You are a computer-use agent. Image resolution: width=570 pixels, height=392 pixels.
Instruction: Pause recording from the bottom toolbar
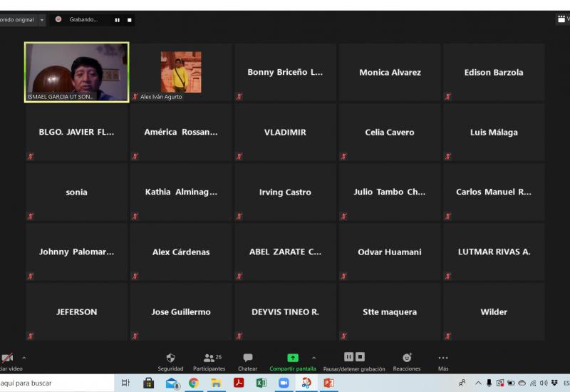coord(348,356)
